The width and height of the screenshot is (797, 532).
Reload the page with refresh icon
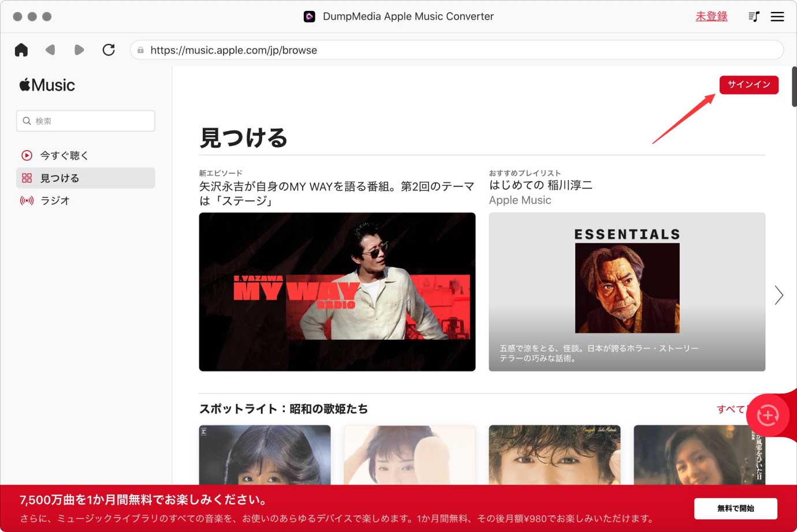[109, 50]
